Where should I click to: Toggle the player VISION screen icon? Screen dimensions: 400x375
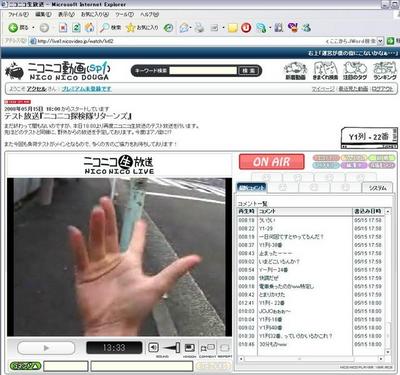(190, 348)
